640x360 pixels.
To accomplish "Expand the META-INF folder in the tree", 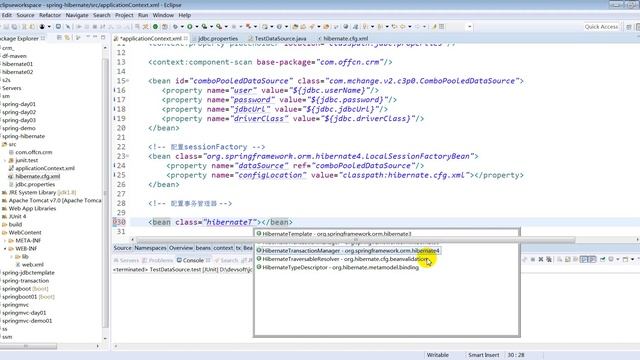I will point(5,240).
